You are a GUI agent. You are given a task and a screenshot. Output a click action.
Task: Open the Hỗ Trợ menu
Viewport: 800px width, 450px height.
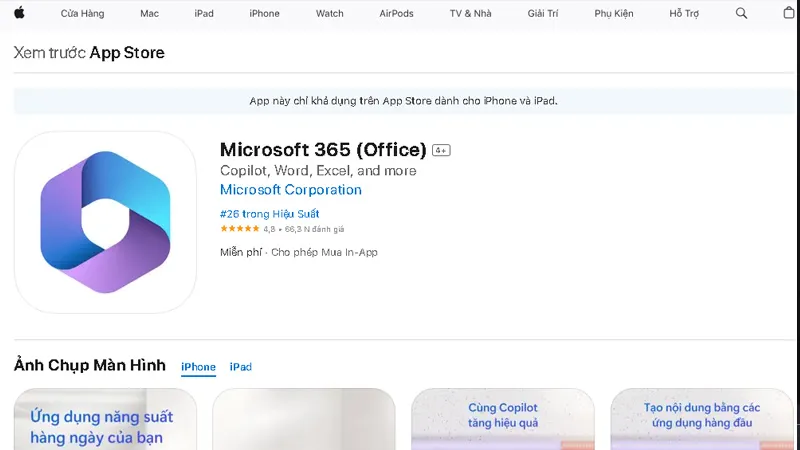684,14
